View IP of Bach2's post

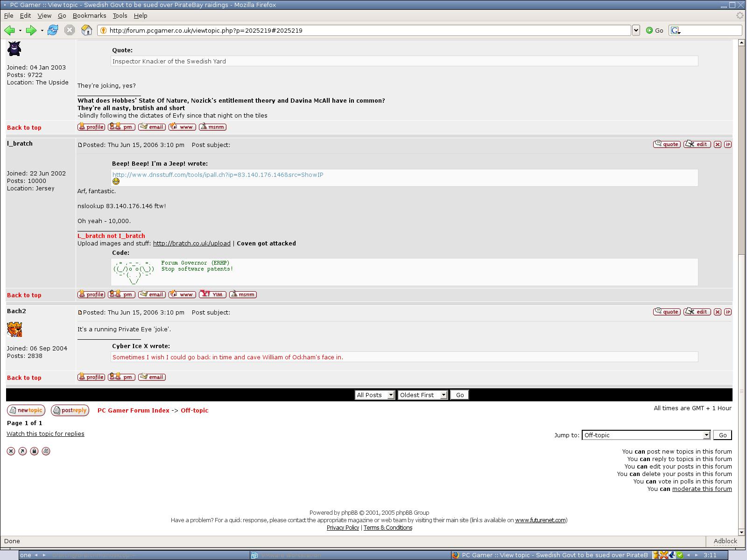[x=728, y=312]
